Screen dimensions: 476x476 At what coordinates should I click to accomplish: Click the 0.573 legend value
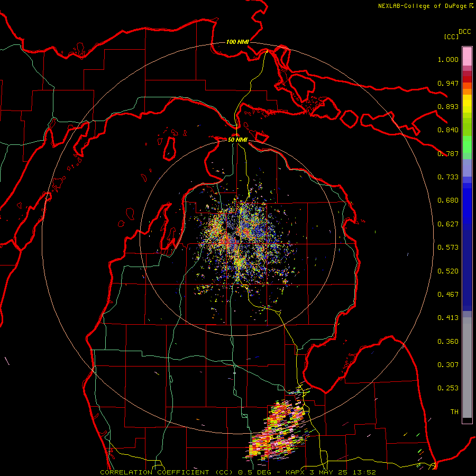pos(448,248)
